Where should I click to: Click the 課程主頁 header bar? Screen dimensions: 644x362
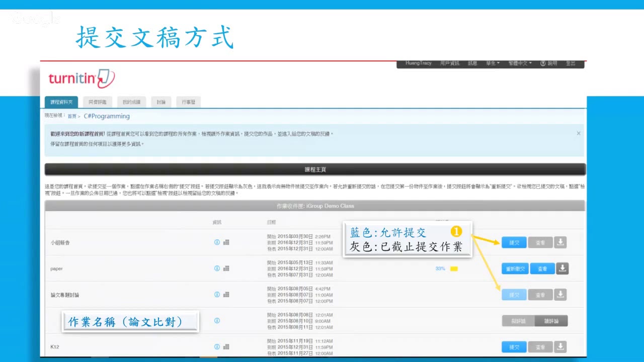tap(315, 169)
